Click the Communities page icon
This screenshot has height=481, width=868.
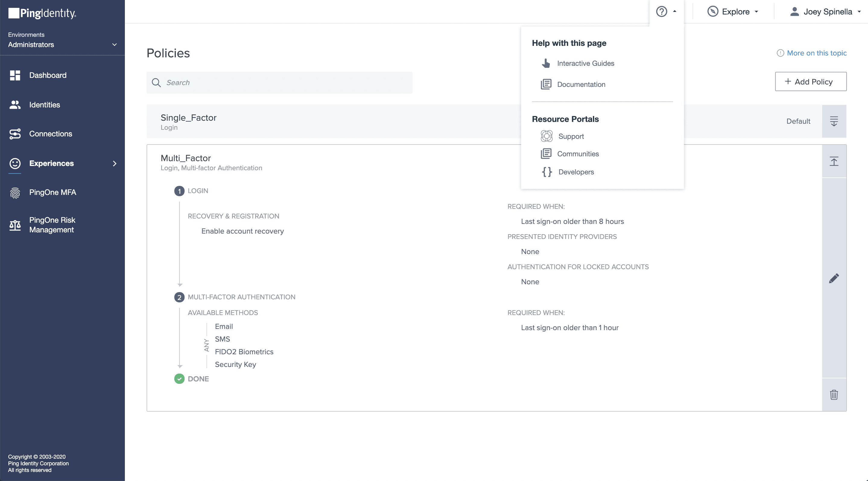coord(546,154)
